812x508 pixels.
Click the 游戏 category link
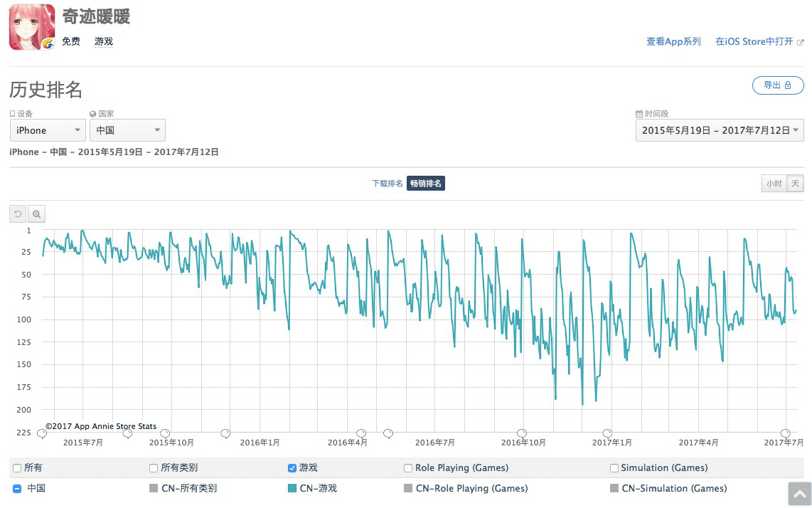pos(104,41)
